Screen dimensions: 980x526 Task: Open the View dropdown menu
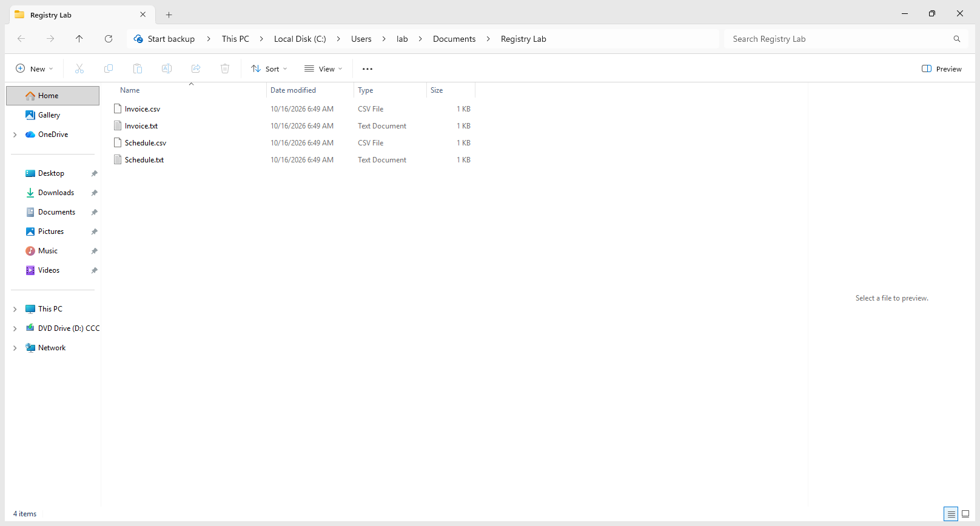pos(324,68)
